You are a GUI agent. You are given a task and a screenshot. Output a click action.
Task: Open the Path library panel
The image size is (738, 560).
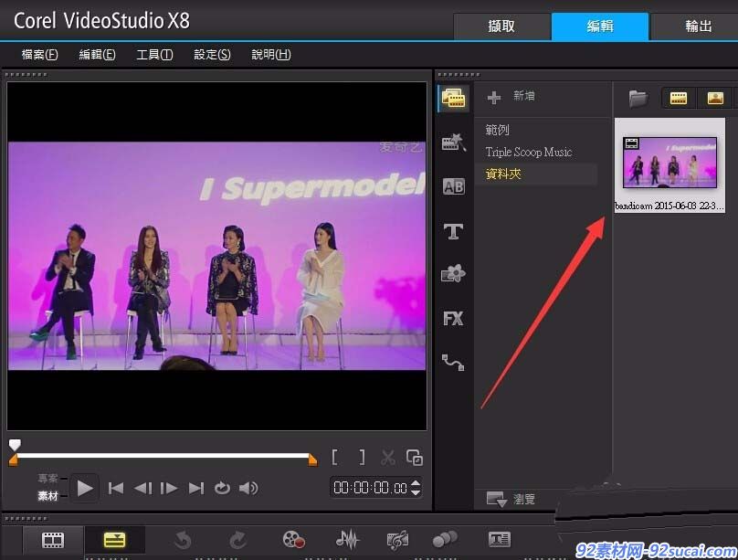coord(453,362)
